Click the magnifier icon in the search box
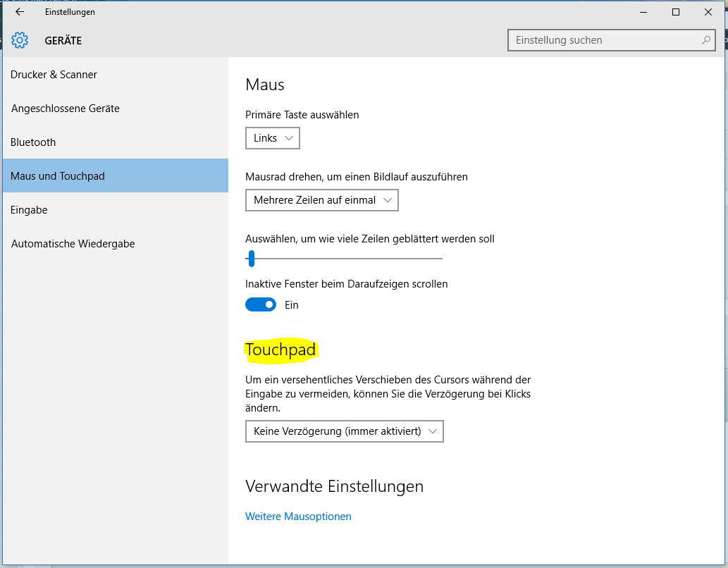728x568 pixels. coord(705,40)
